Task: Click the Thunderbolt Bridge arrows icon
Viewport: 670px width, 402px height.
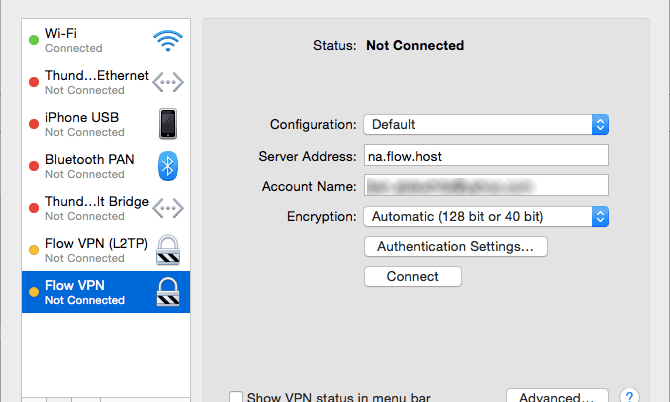Action: (x=167, y=208)
